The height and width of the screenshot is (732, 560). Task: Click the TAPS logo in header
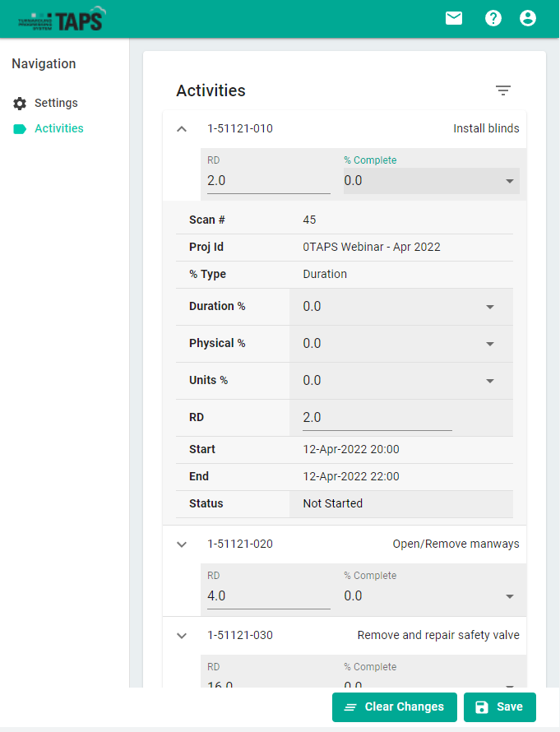(62, 19)
